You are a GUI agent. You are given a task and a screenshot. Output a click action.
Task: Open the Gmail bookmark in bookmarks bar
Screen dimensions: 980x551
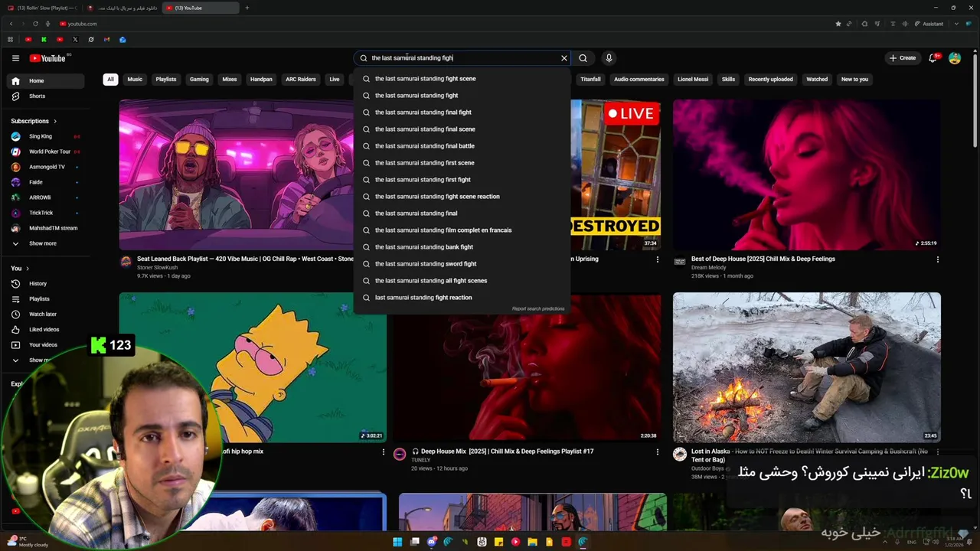[x=106, y=40]
